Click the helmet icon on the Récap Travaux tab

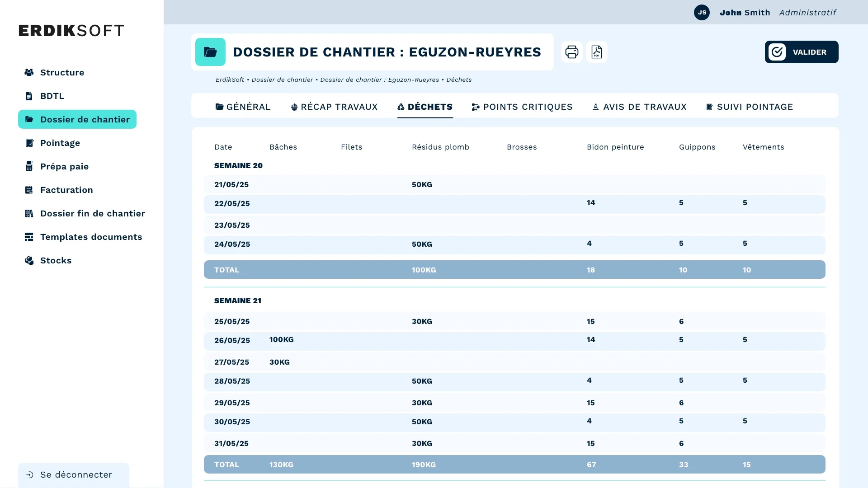pyautogui.click(x=294, y=107)
